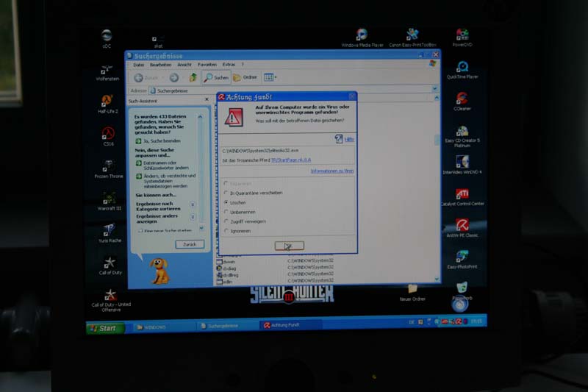
Task: Open the Easy-PhotoPrint desktop icon
Action: tap(462, 260)
